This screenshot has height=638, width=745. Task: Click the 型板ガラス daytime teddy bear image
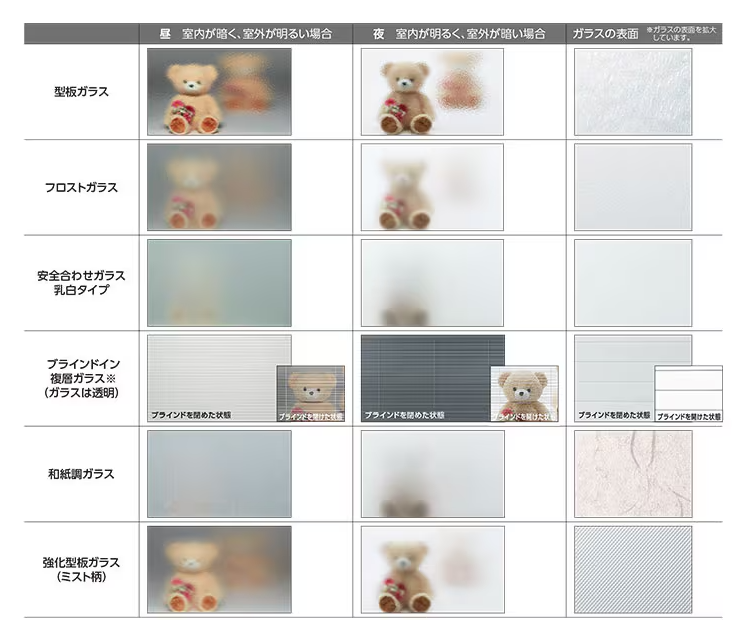pos(219,92)
